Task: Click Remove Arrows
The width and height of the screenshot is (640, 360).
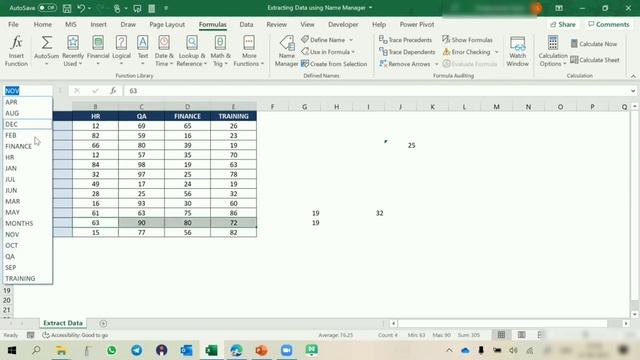Action: click(404, 64)
